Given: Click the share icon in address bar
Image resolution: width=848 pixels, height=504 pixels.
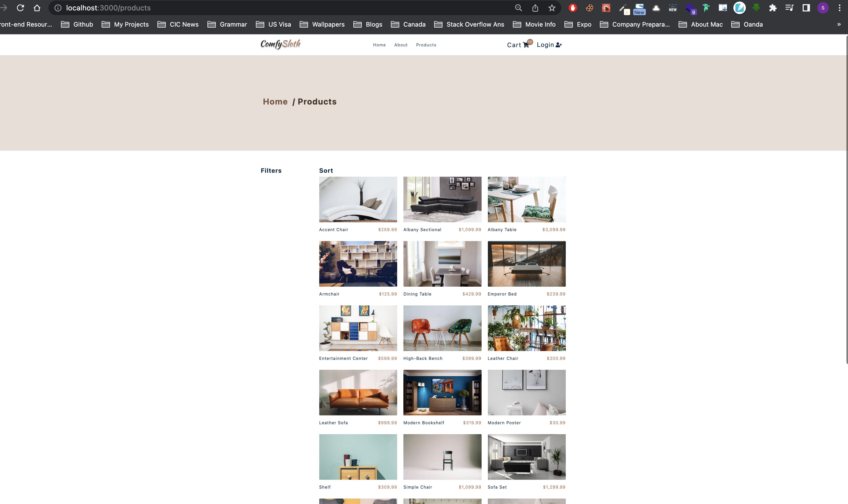Looking at the screenshot, I should (x=535, y=8).
